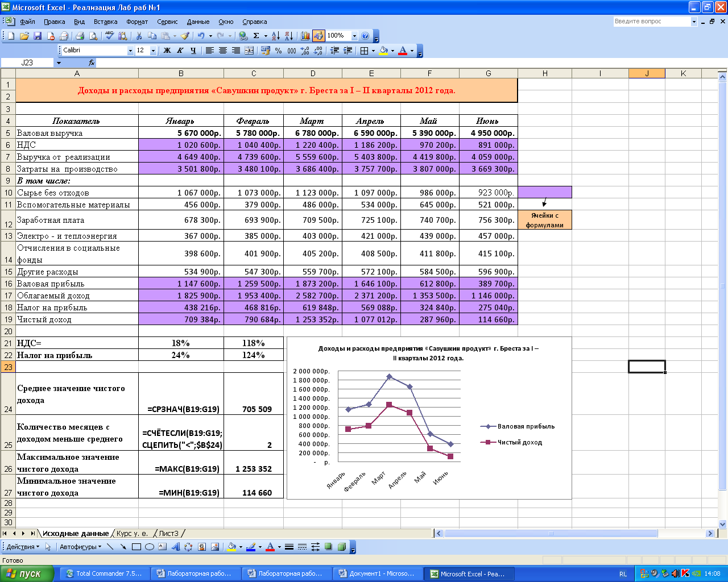Insert hyperlink icon
Screen dimensions: 728x582
pos(243,36)
